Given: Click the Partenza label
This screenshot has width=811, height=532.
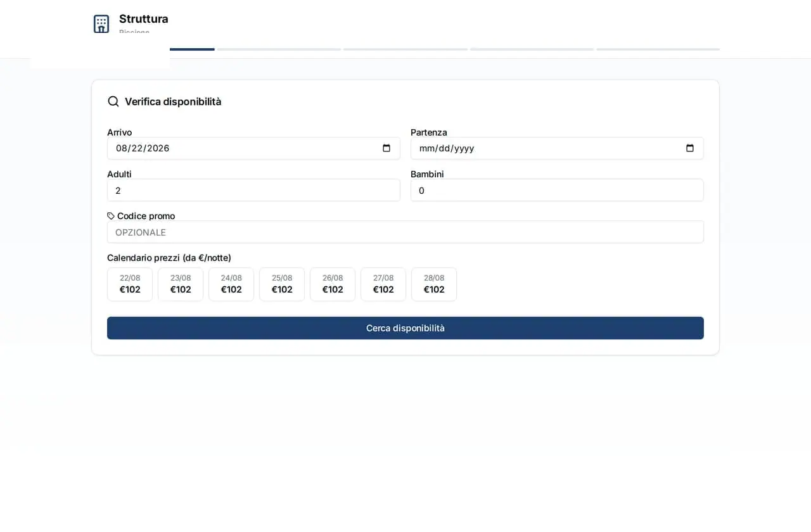Looking at the screenshot, I should (429, 132).
